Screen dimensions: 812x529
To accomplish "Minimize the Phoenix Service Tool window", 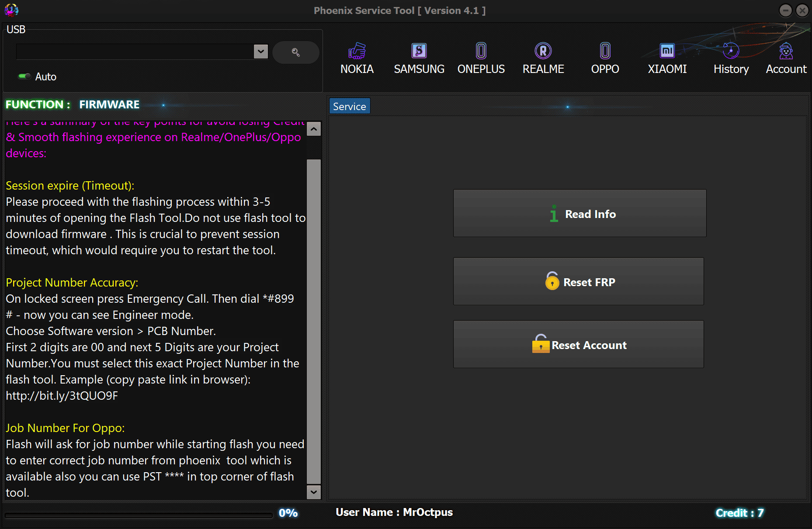I will pos(785,10).
